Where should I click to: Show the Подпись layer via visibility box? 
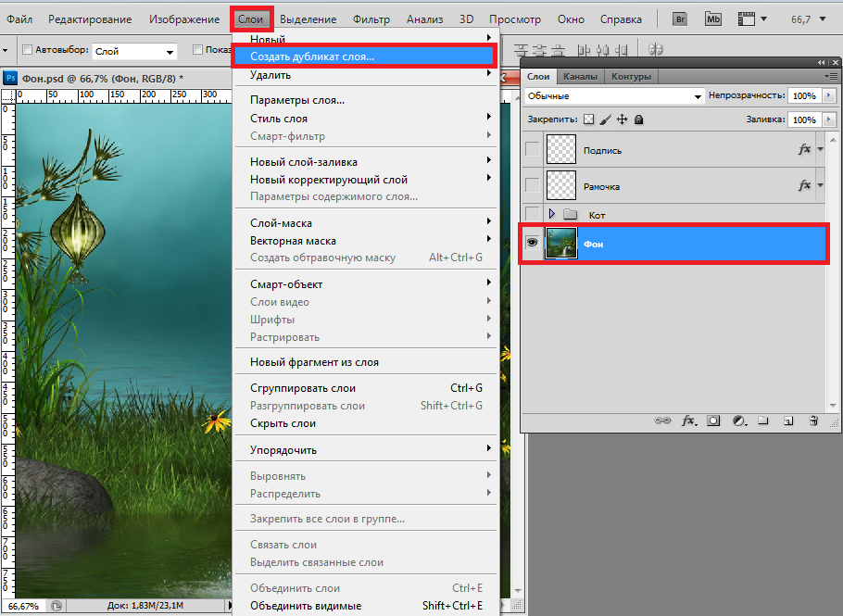pyautogui.click(x=532, y=150)
